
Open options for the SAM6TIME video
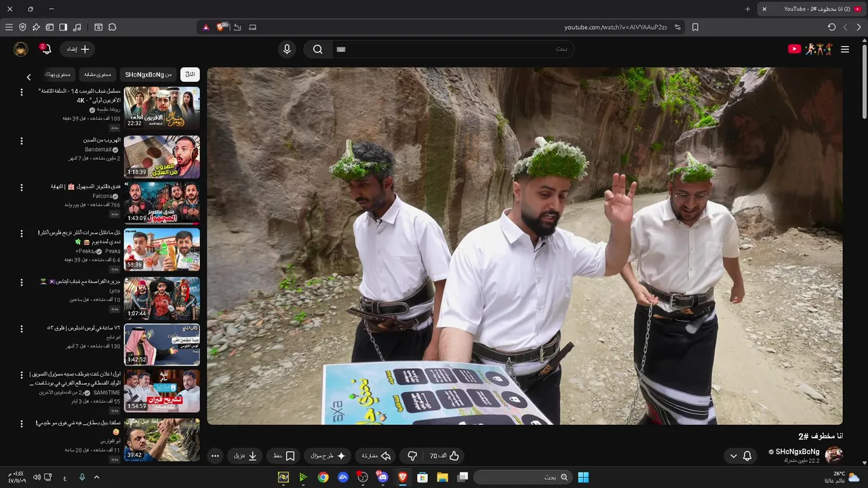tap(21, 375)
